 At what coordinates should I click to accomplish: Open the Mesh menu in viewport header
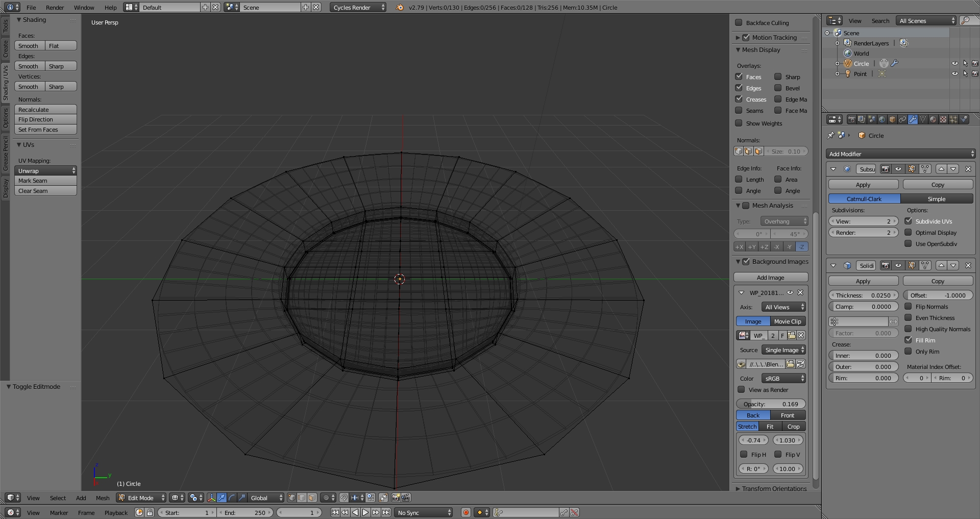[103, 498]
